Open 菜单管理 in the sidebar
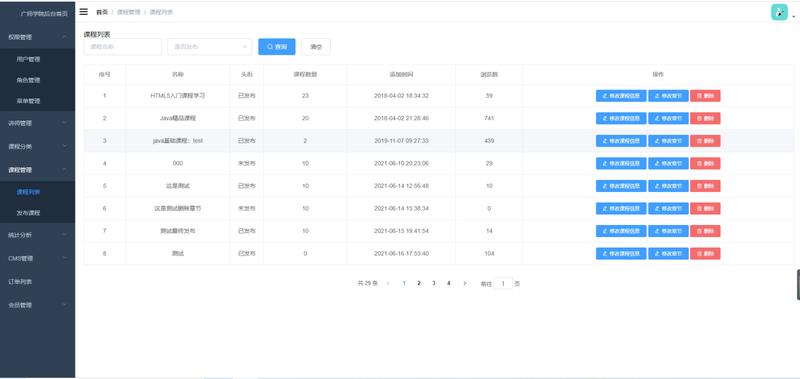This screenshot has width=800, height=379. pyautogui.click(x=37, y=101)
